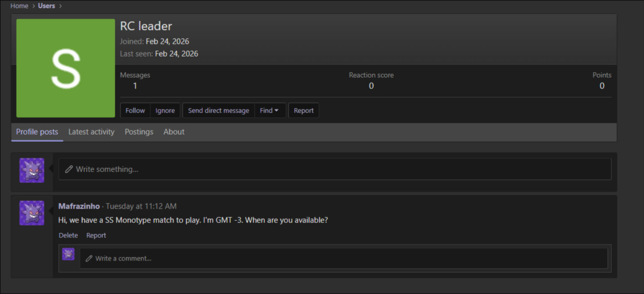Click the Ignore button

click(x=165, y=110)
